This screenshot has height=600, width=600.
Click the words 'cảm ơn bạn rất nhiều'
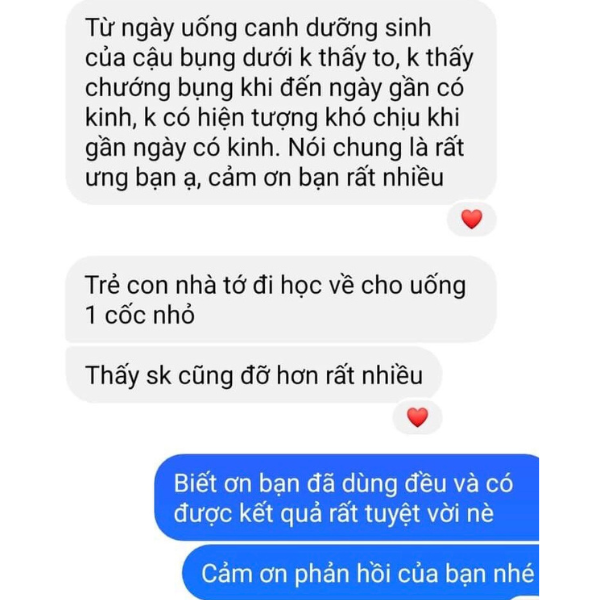(x=326, y=178)
